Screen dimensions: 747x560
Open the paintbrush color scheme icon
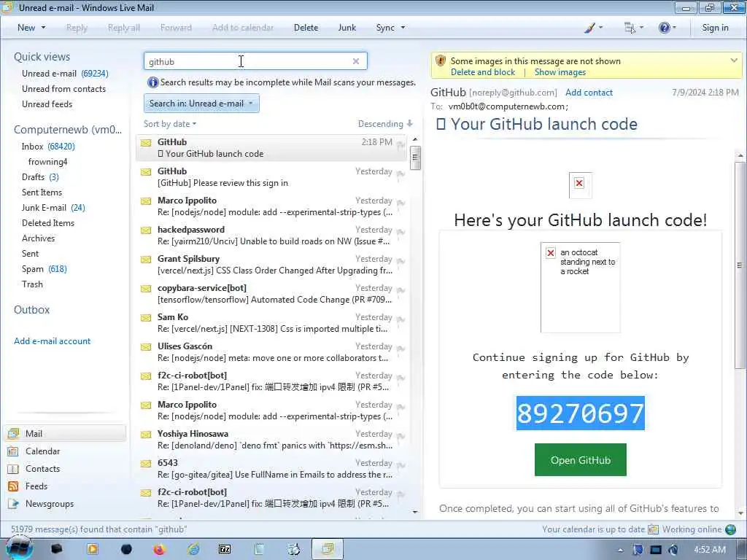589,28
